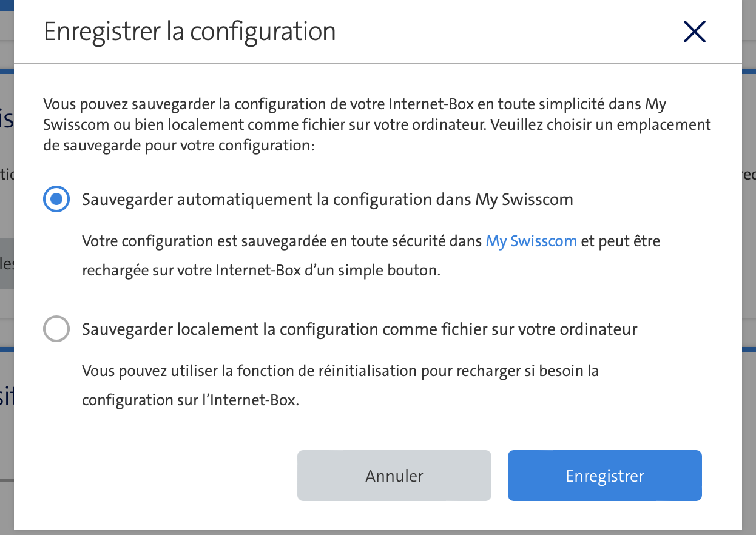Dismiss the dialog using Annuler

(394, 476)
